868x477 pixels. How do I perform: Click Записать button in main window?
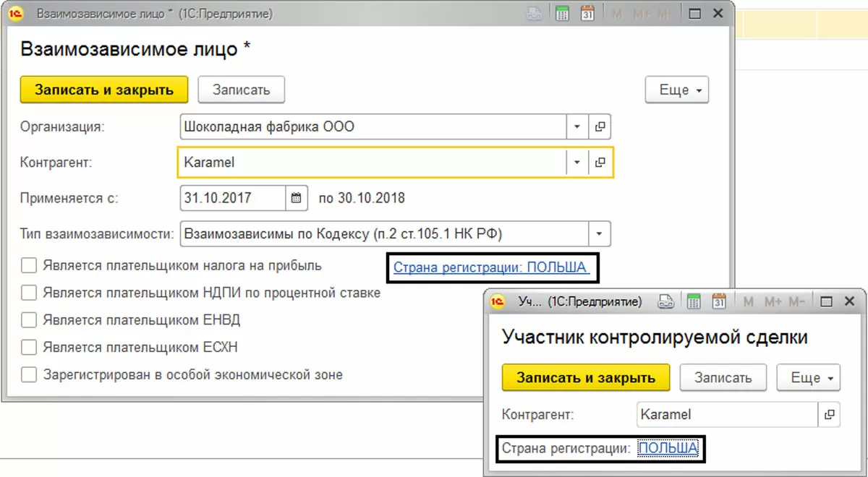(241, 90)
